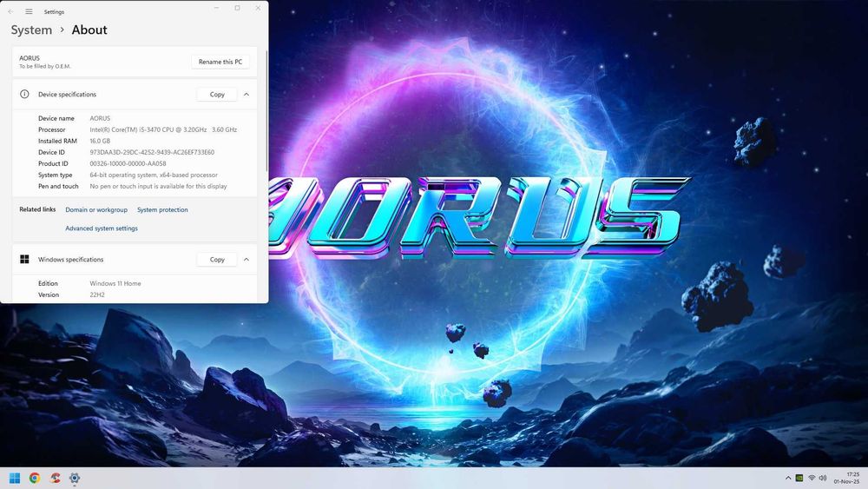Click To be filled by O.E.M. text
The width and height of the screenshot is (868, 489).
[45, 67]
